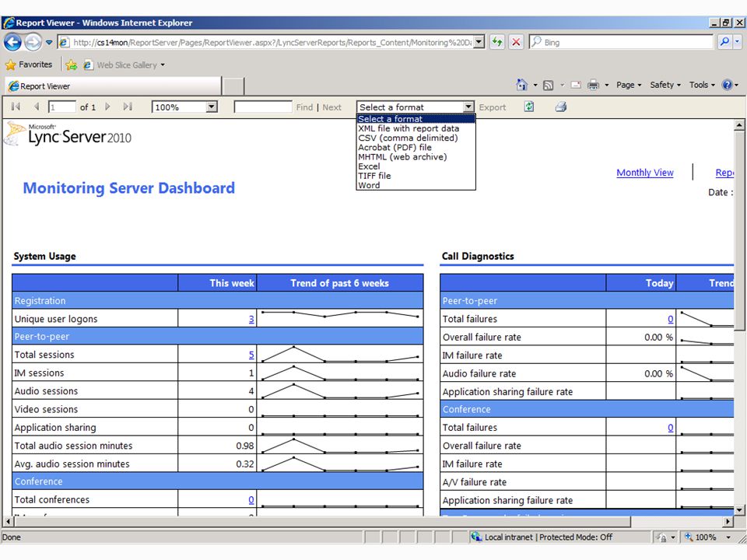The width and height of the screenshot is (747, 560).
Task: Click Add to Favorites Bar icon
Action: 72,65
